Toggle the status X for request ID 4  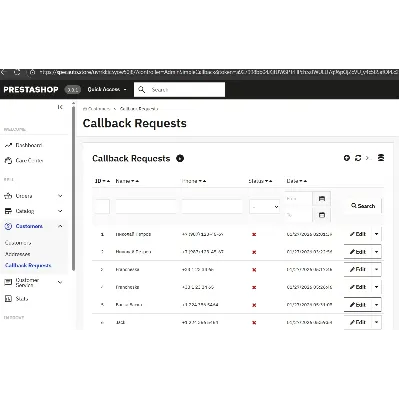(254, 287)
